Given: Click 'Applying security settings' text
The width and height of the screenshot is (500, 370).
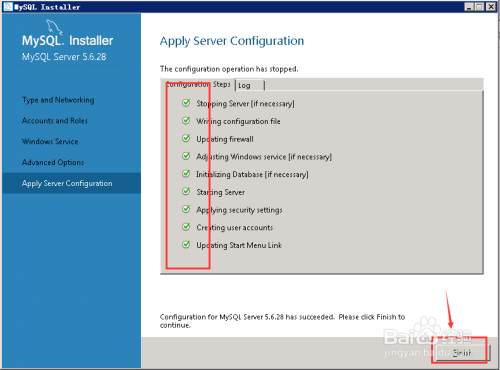Looking at the screenshot, I should [x=239, y=210].
